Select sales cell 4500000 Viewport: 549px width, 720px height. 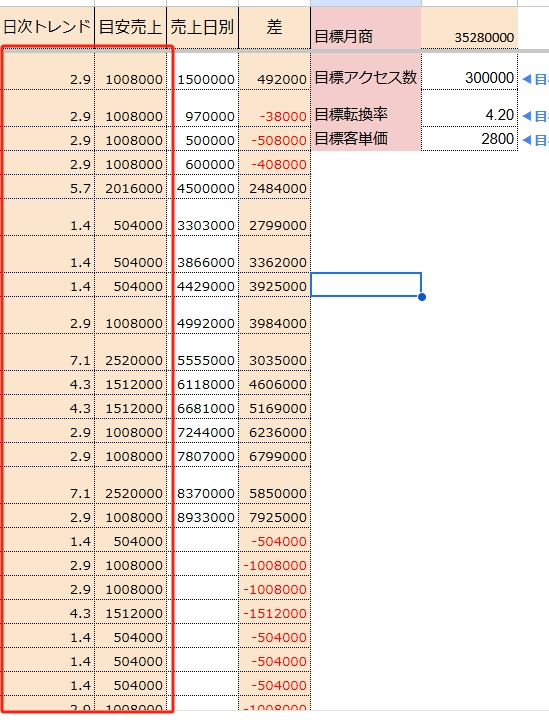click(202, 187)
